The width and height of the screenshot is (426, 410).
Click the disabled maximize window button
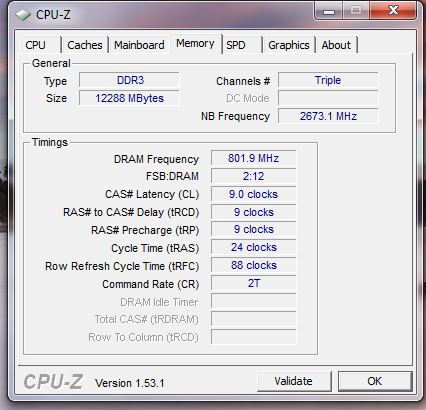(x=356, y=11)
